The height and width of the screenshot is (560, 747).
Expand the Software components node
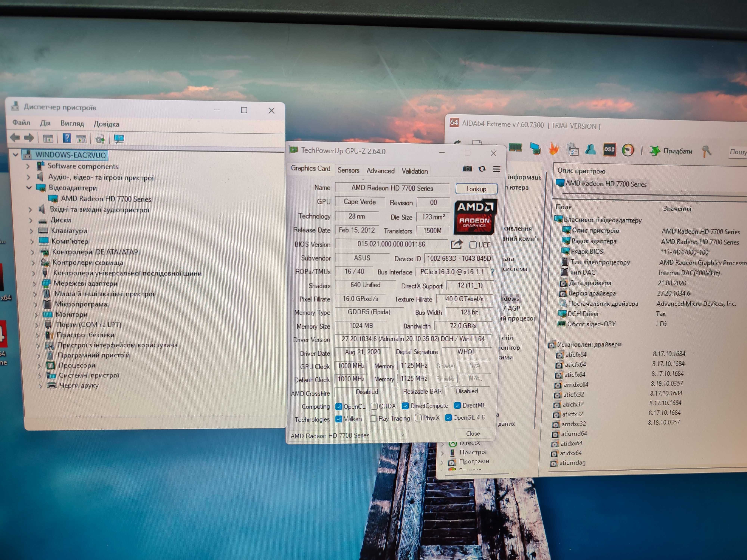pos(28,166)
